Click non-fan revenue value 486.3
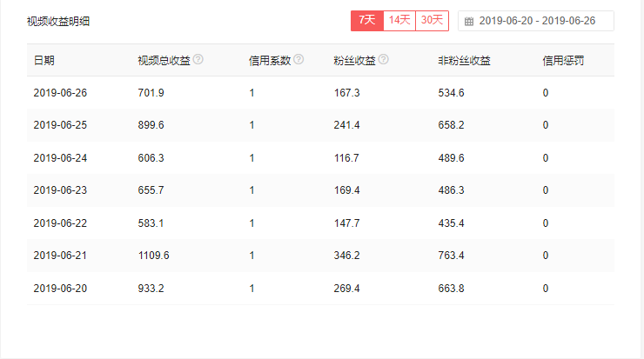644x359 pixels. click(451, 190)
